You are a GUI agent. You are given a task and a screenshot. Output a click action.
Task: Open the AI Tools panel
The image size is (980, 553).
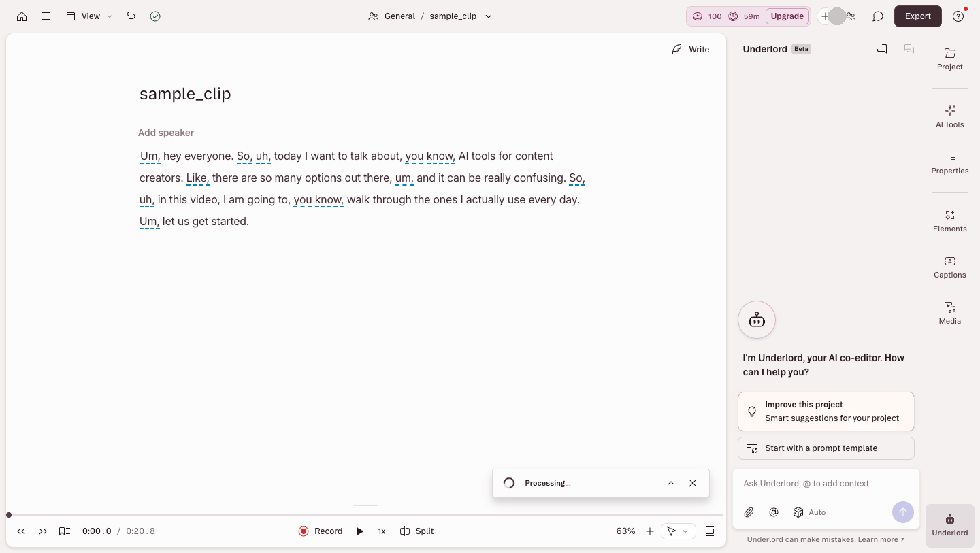tap(949, 116)
